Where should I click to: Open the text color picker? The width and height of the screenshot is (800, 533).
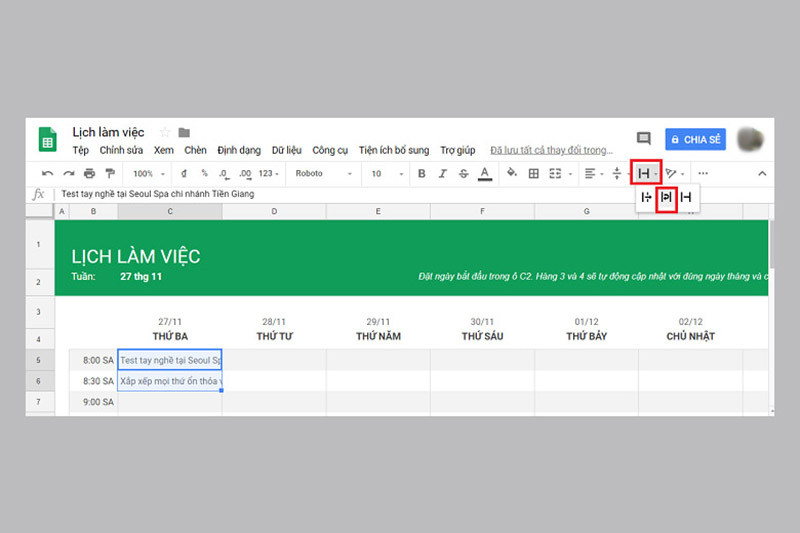click(x=485, y=174)
